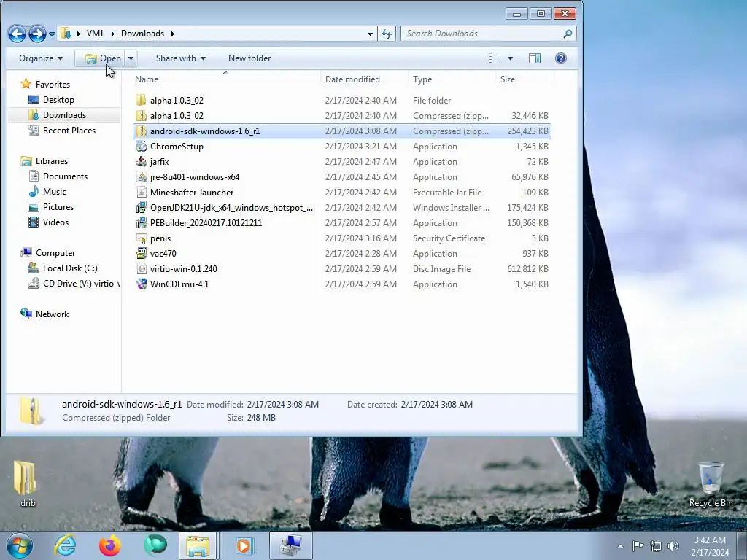Open the Help icon

coord(561,58)
